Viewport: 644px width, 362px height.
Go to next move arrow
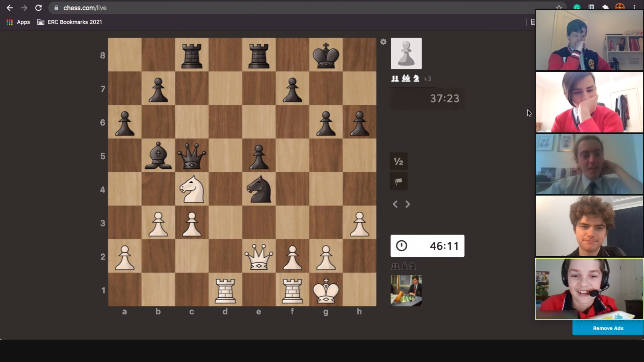point(408,204)
